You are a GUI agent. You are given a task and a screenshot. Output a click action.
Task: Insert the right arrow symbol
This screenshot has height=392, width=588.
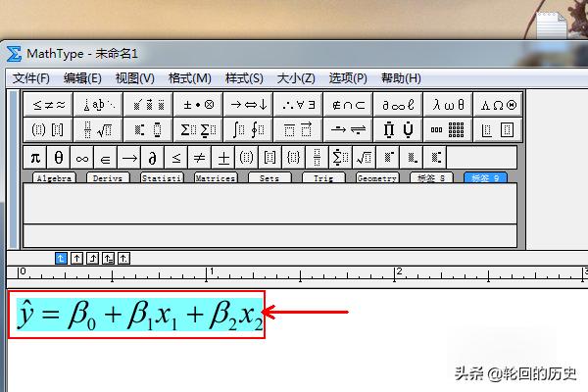click(x=129, y=157)
